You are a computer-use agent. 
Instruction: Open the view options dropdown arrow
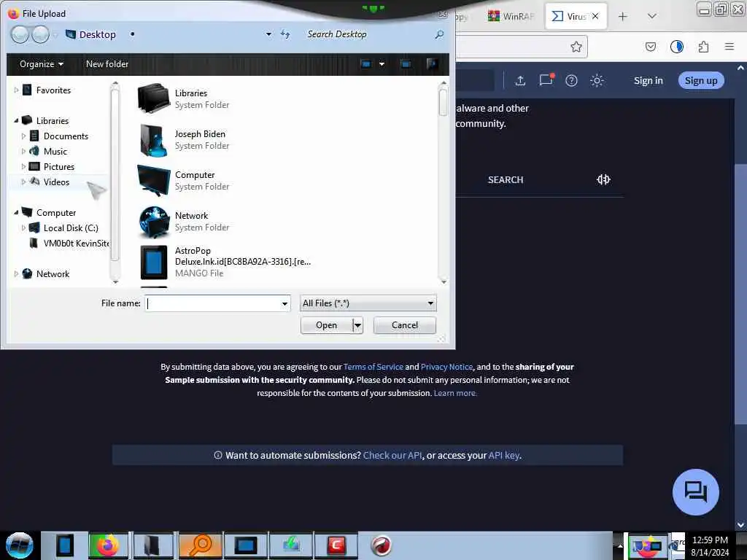point(382,64)
